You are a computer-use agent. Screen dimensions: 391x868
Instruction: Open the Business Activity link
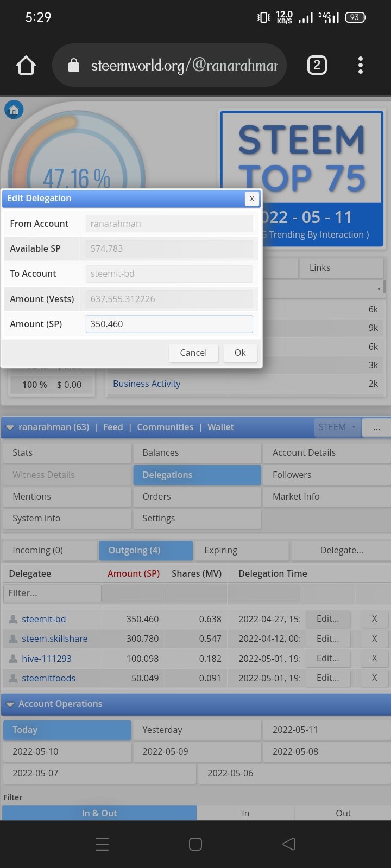(147, 384)
